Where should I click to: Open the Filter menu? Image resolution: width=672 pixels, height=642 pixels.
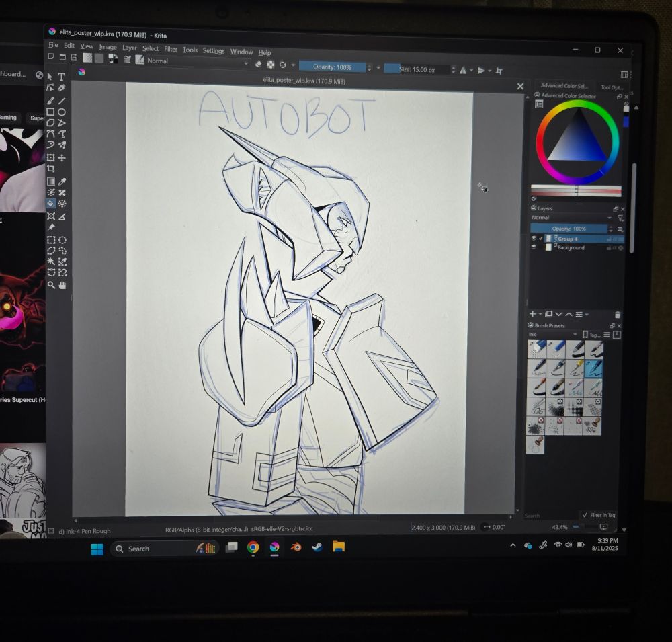tap(171, 49)
